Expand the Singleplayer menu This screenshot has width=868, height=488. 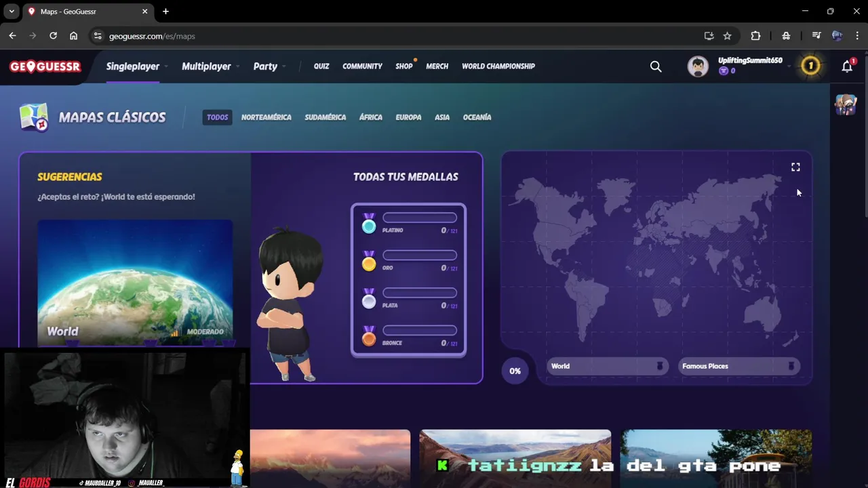coord(137,66)
